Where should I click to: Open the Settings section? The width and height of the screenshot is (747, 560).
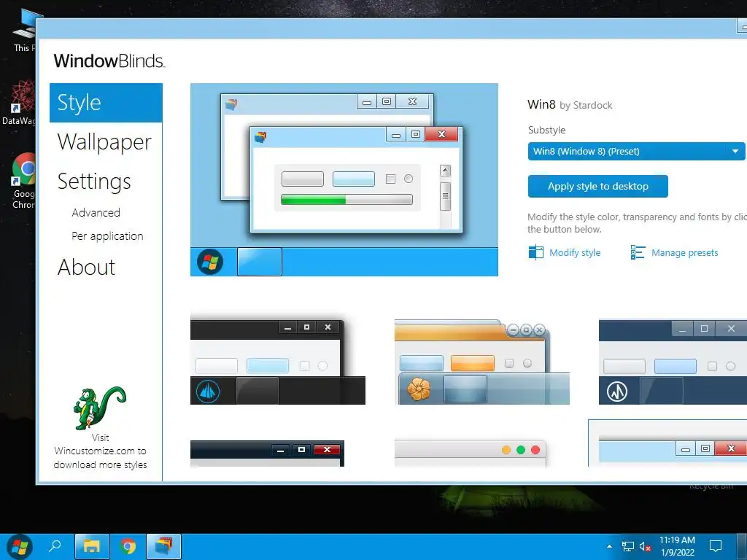94,181
